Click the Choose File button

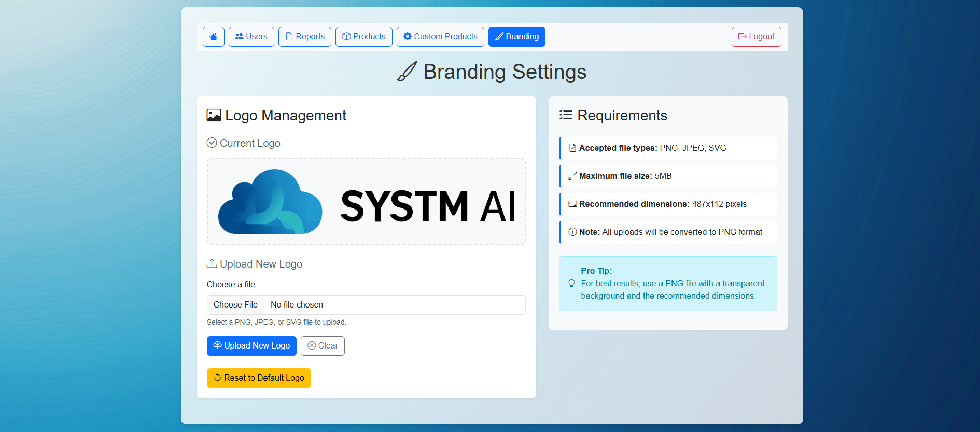235,305
